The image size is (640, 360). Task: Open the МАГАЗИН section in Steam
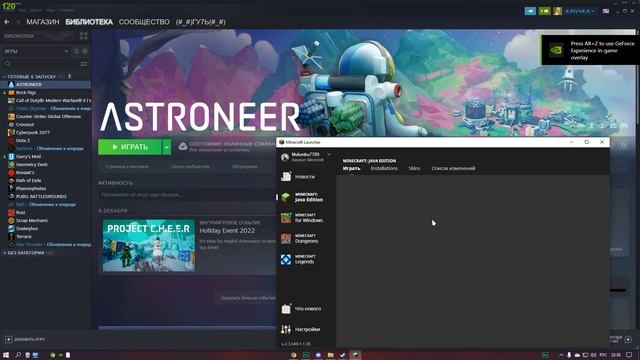click(43, 22)
